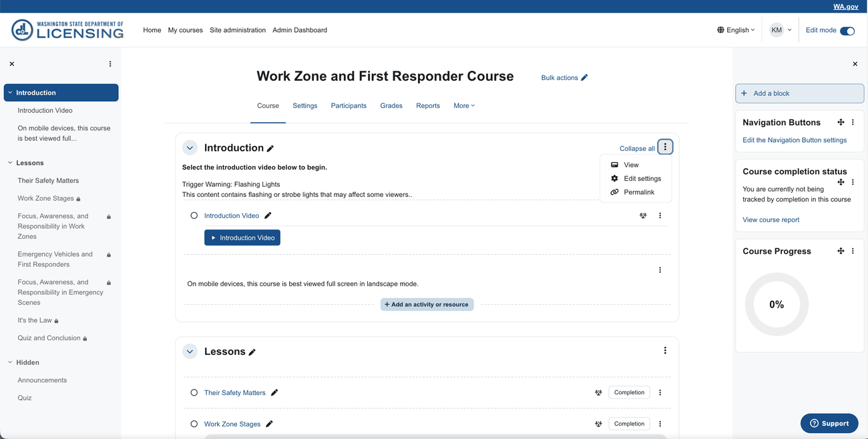Move the Course completion status block handle
This screenshot has width=868, height=439.
click(841, 182)
